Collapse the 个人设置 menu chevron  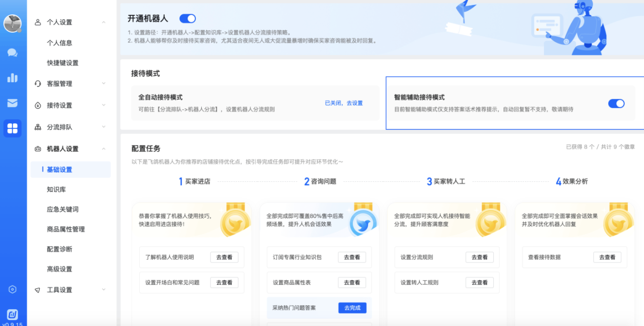(104, 22)
